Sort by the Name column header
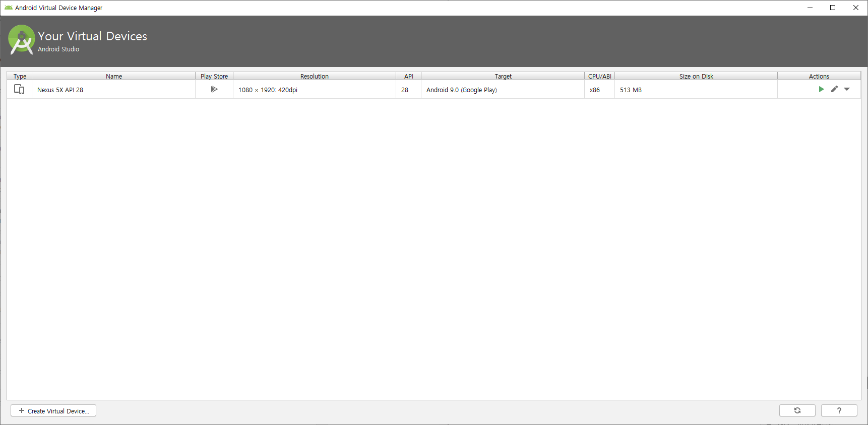Screen dimensions: 868x425 pyautogui.click(x=114, y=76)
